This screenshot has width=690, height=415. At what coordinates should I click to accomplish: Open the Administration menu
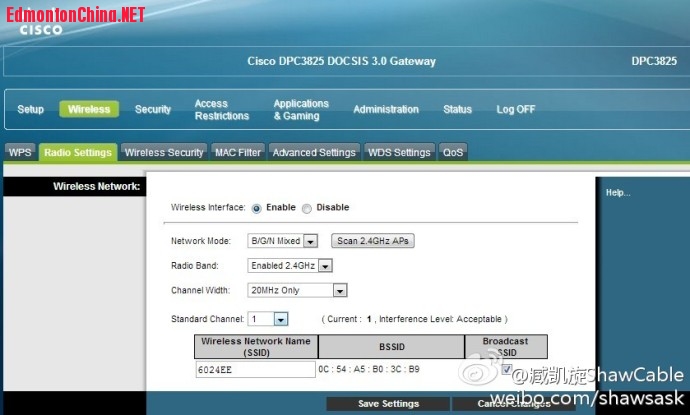[386, 109]
